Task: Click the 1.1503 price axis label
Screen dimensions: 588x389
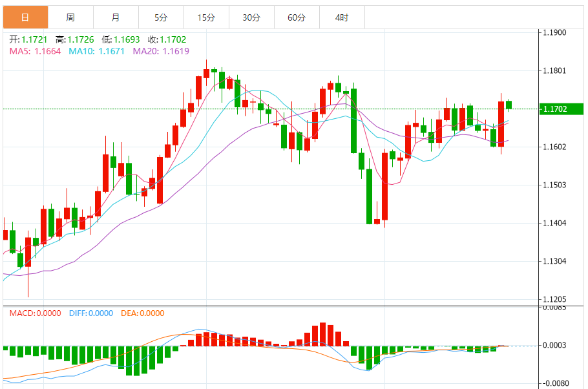Action: tap(554, 185)
